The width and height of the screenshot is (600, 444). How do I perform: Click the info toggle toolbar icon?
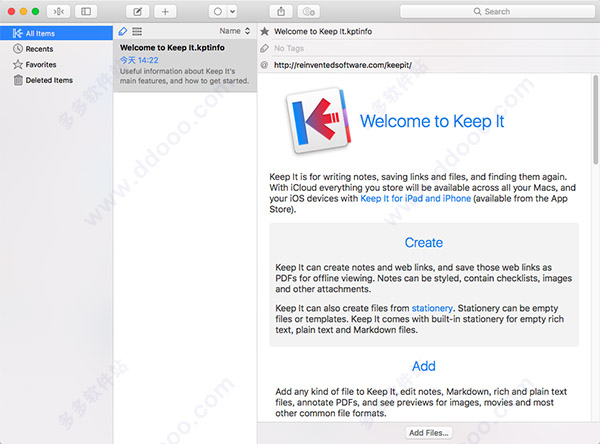point(309,11)
